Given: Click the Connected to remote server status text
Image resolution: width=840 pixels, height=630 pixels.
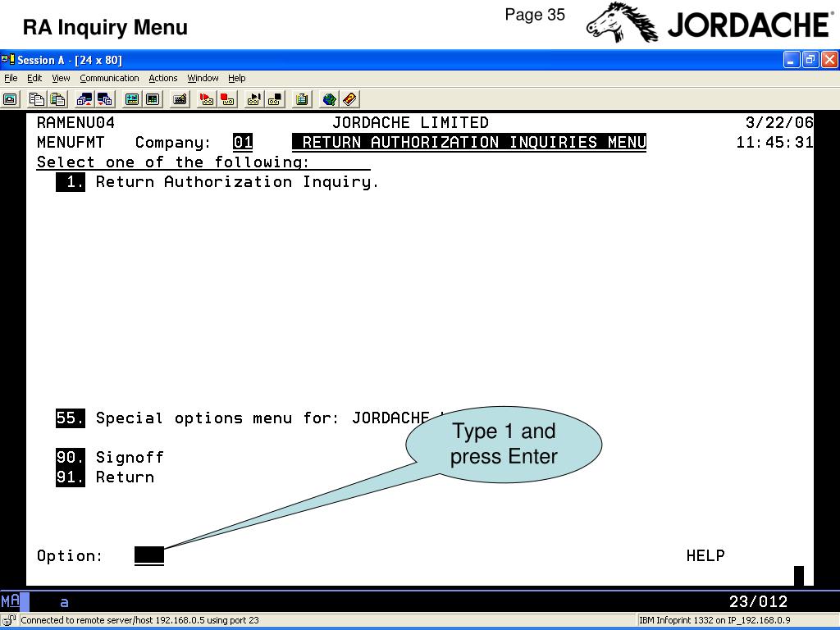Looking at the screenshot, I should [139, 620].
